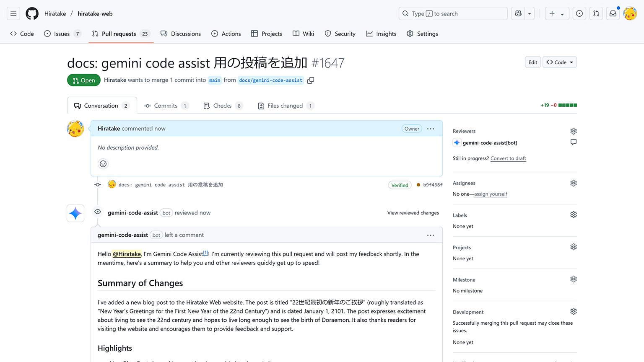Select the Commits tab
Viewport: 644px width, 362px height.
click(x=166, y=106)
